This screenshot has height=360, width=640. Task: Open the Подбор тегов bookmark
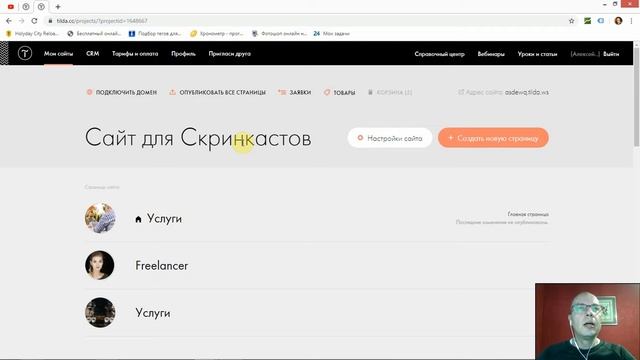155,33
